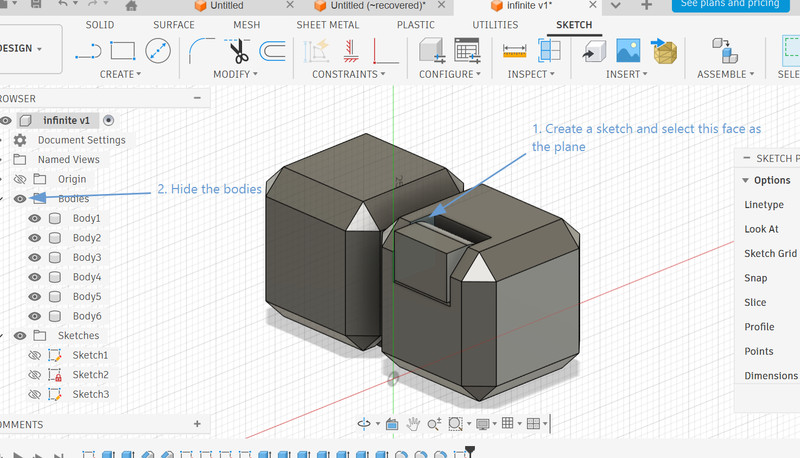
Task: Apply the Perpendicular constraint tool
Action: coord(385,51)
